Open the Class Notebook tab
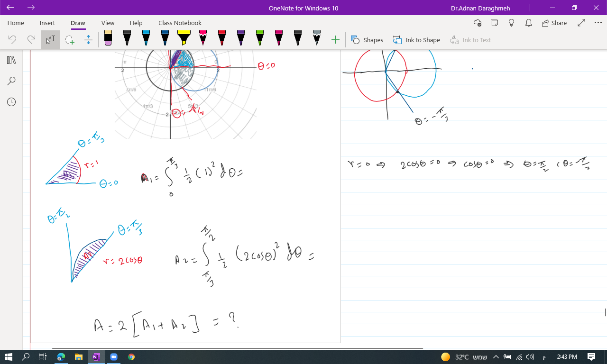This screenshot has height=364, width=607. (x=180, y=23)
